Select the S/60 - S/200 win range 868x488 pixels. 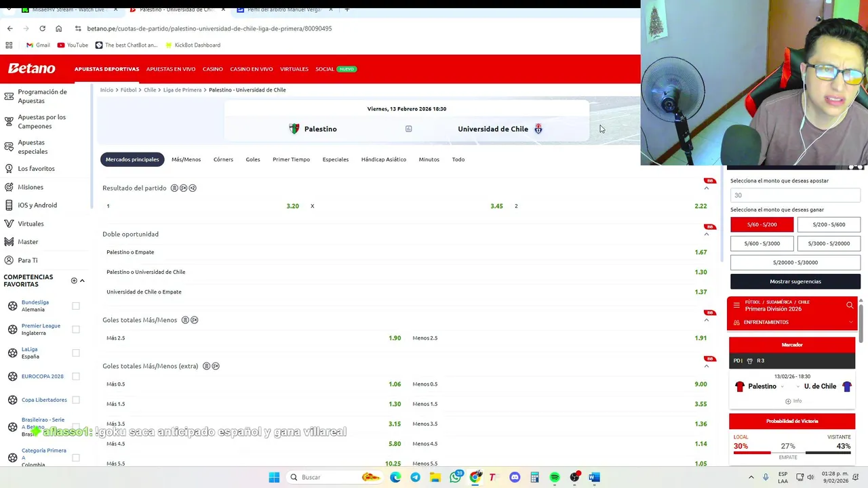point(762,224)
